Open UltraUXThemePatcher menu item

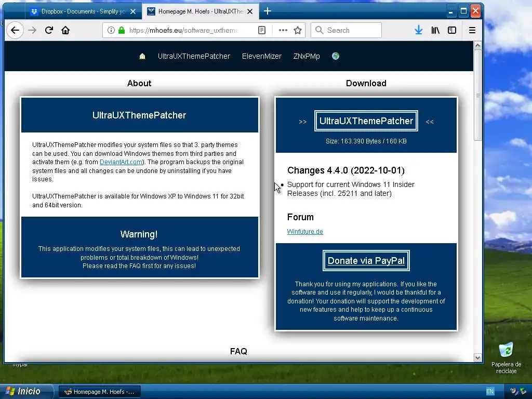click(194, 56)
